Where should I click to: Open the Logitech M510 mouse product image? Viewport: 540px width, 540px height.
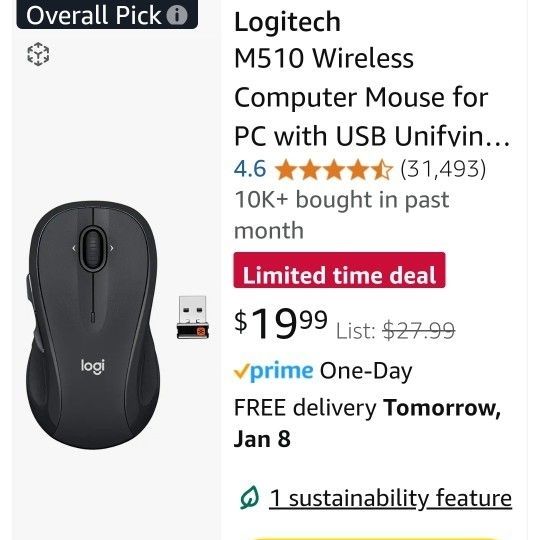pyautogui.click(x=93, y=325)
